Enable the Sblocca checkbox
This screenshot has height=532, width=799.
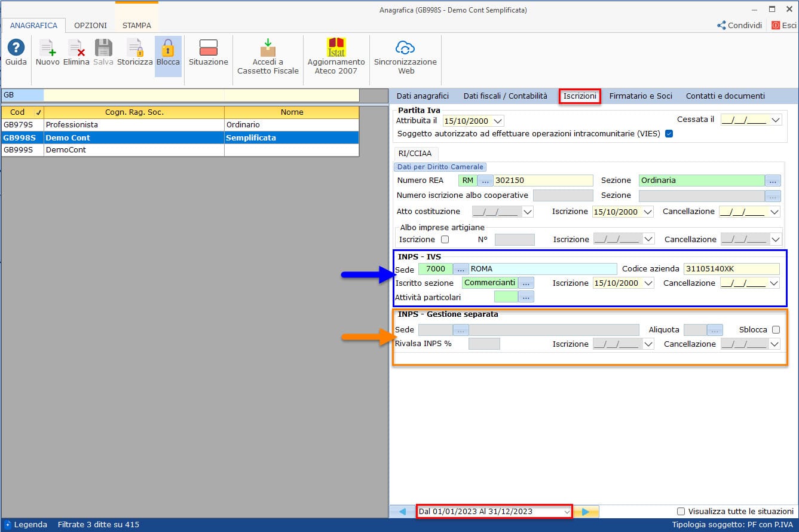pos(776,330)
